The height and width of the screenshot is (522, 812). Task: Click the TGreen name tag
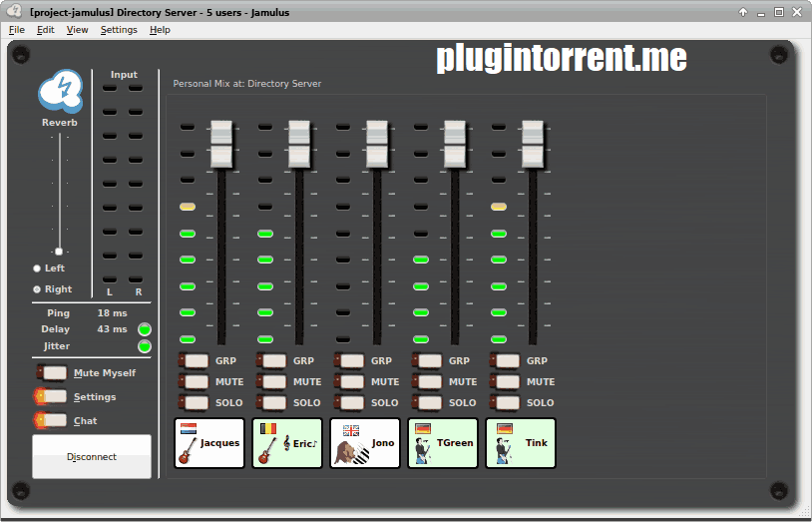pyautogui.click(x=443, y=443)
